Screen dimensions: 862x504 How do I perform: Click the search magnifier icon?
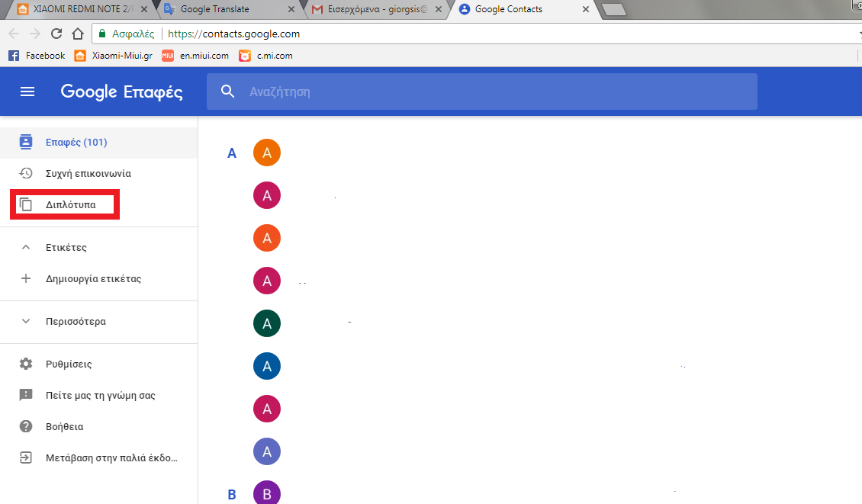coord(227,91)
